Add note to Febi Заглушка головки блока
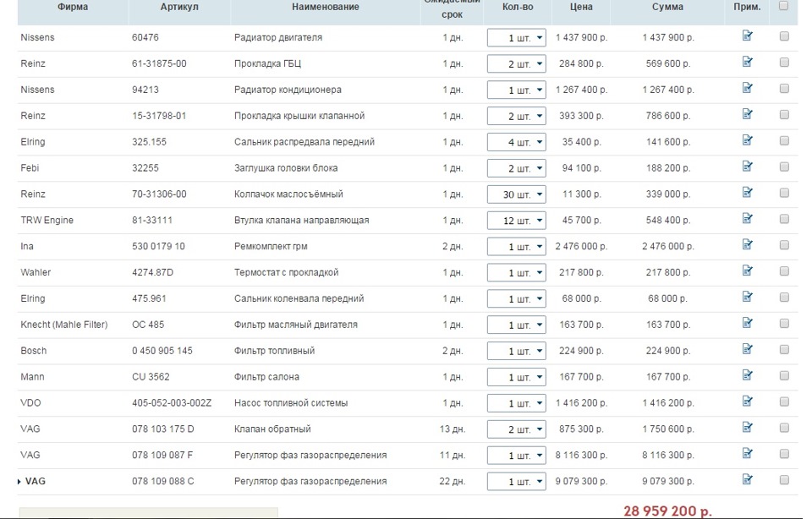The image size is (812, 519). (x=747, y=167)
